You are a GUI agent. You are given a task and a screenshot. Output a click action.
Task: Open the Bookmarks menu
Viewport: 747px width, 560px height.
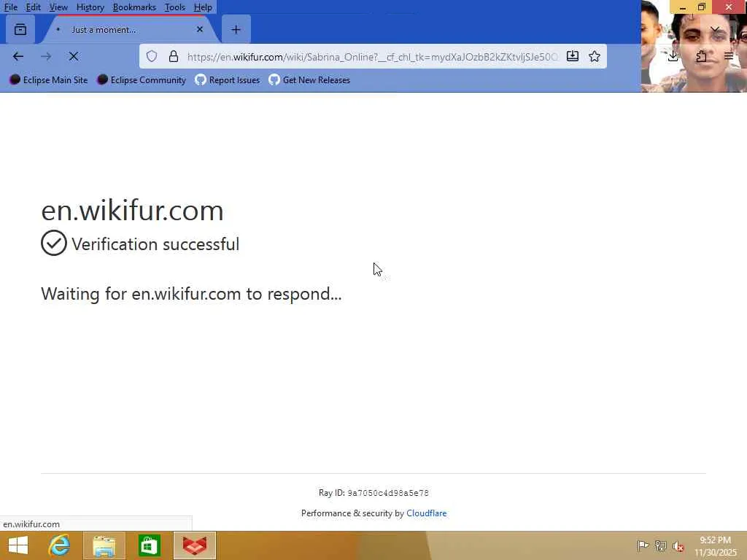(134, 7)
